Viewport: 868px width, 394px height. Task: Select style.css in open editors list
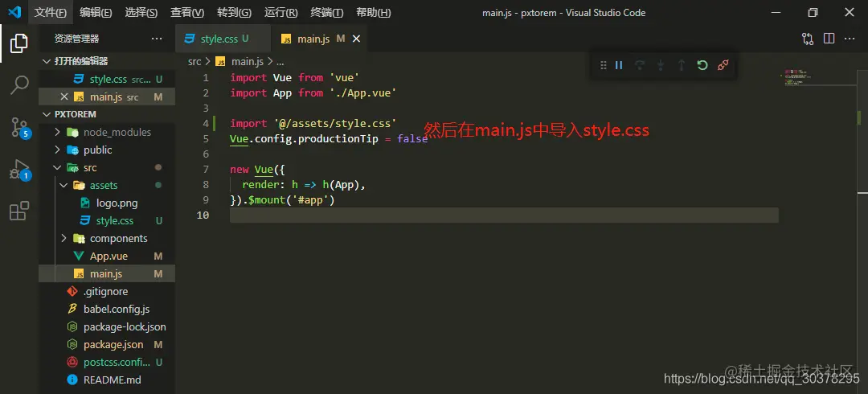pos(107,80)
